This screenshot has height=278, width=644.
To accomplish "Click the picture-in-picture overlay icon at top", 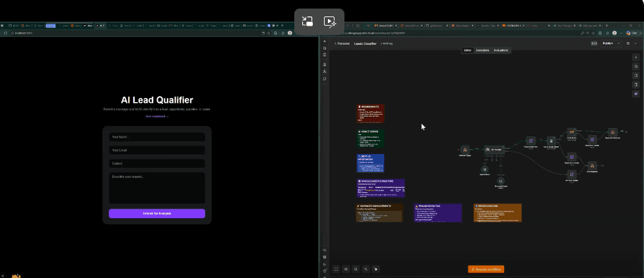I will click(x=307, y=21).
